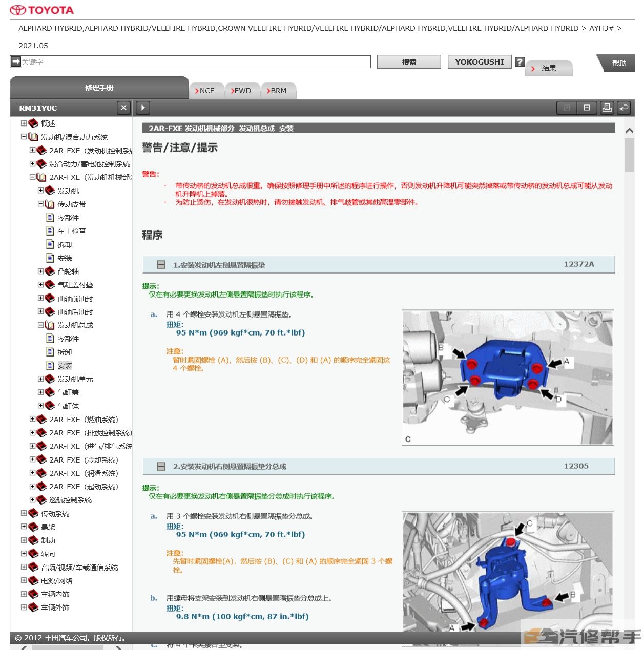The height and width of the screenshot is (650, 644).
Task: Click the 发动机单元 book icon
Action: tap(50, 379)
